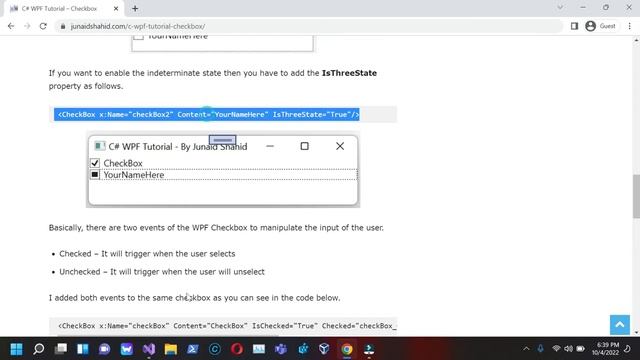Open File Explorer from taskbar

[x=171, y=349]
